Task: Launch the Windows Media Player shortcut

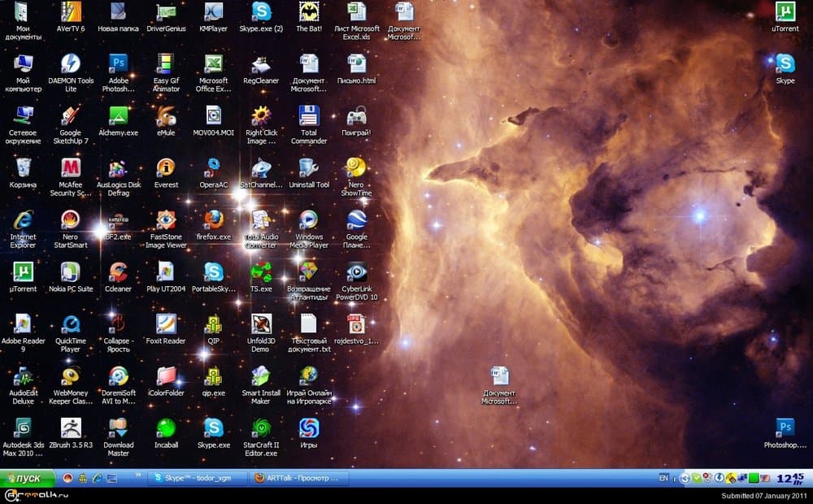Action: [308, 219]
